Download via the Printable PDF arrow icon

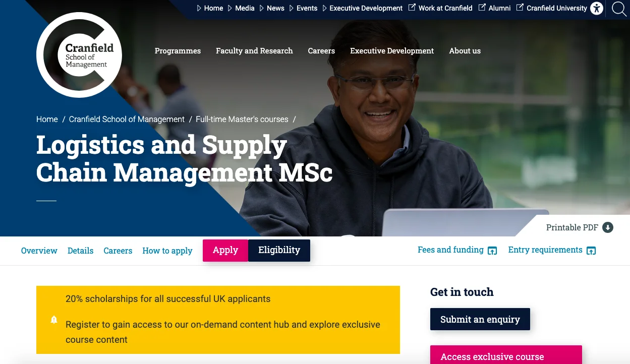click(x=608, y=227)
